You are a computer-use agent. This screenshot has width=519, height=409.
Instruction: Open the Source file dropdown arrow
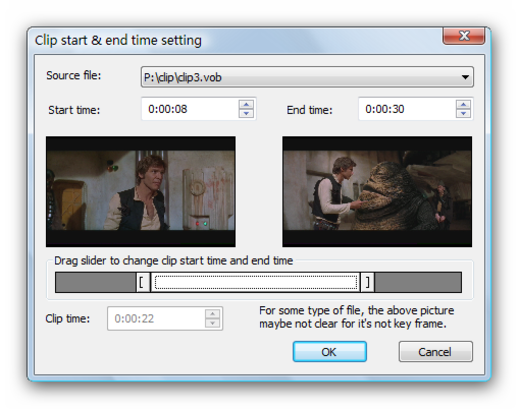click(465, 77)
